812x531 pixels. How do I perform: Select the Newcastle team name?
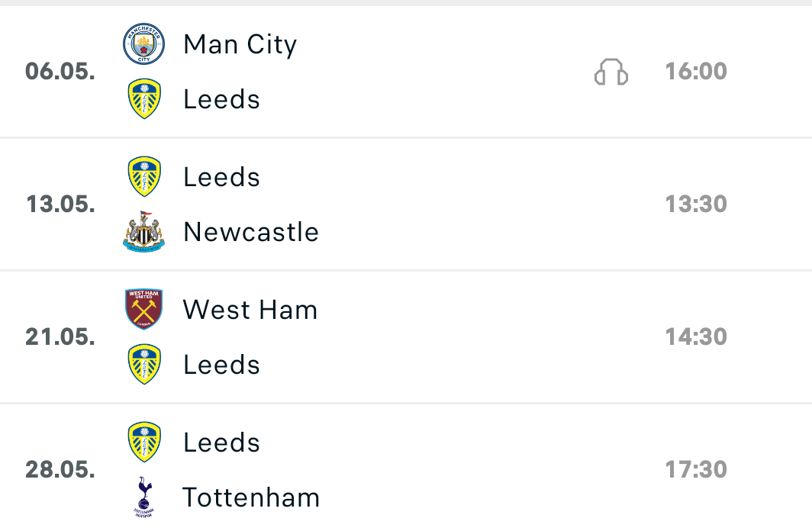(x=251, y=232)
